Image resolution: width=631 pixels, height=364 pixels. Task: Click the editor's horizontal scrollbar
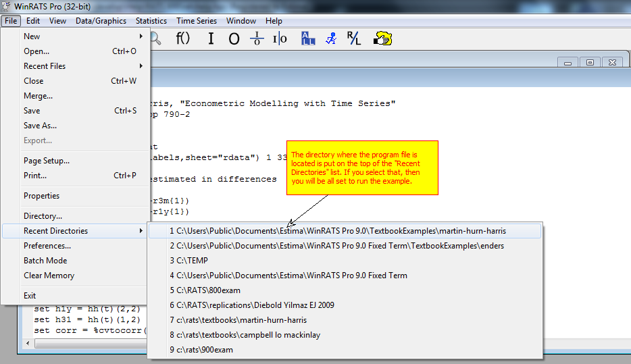click(88, 343)
